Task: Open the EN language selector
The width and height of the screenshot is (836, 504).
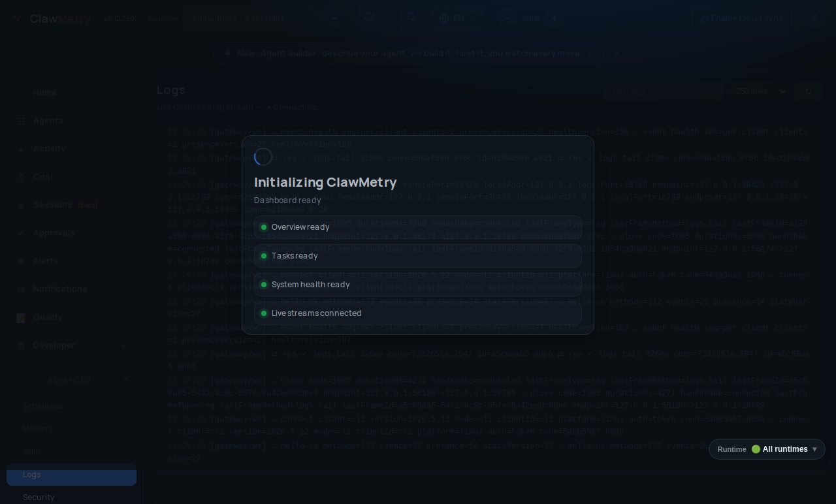Action: pyautogui.click(x=457, y=18)
